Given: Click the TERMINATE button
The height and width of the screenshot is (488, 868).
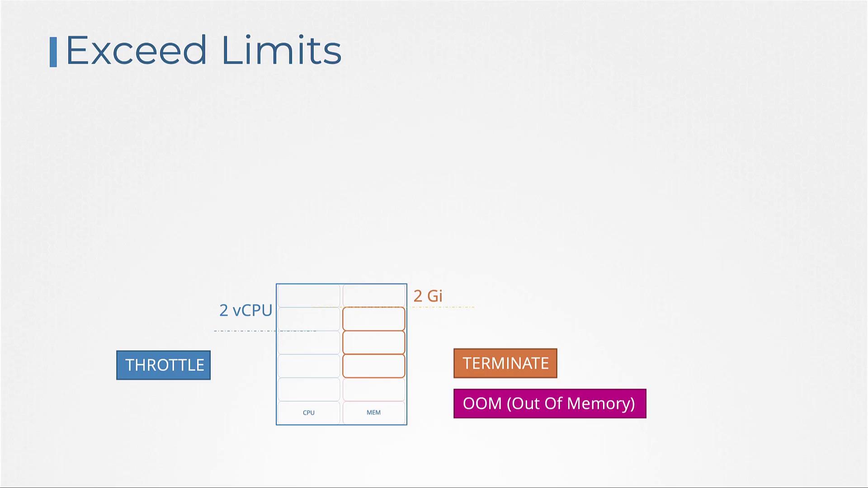Looking at the screenshot, I should click(x=505, y=363).
